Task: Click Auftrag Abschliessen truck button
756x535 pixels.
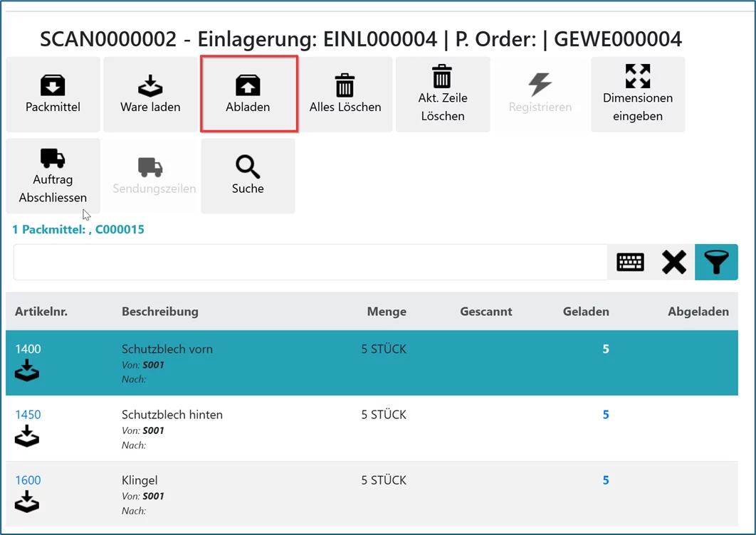Action: [53, 176]
